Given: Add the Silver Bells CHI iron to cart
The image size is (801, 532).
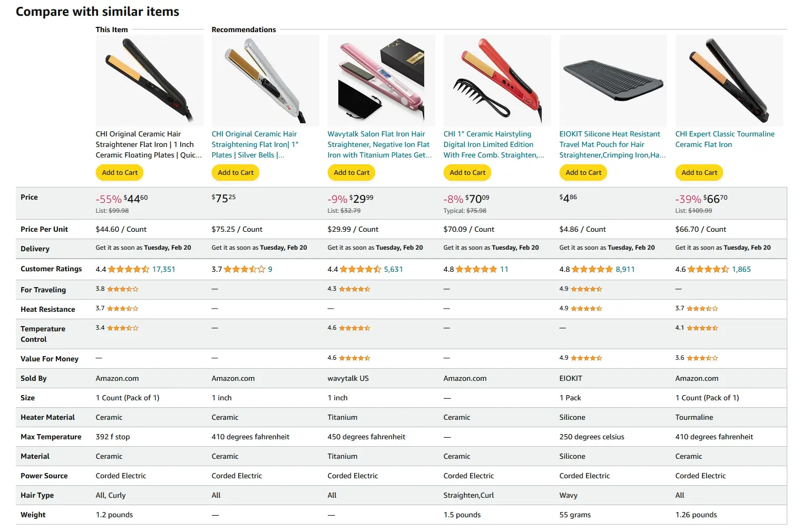Looking at the screenshot, I should pos(236,172).
